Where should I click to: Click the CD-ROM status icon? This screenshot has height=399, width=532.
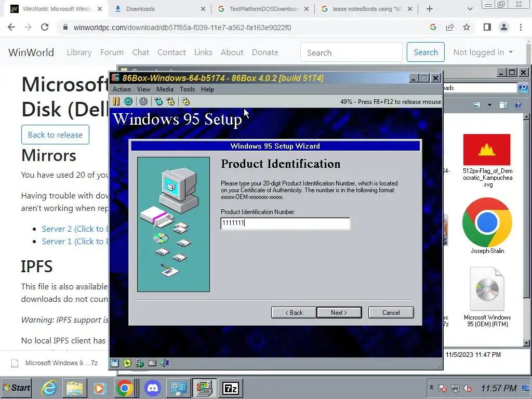127,363
